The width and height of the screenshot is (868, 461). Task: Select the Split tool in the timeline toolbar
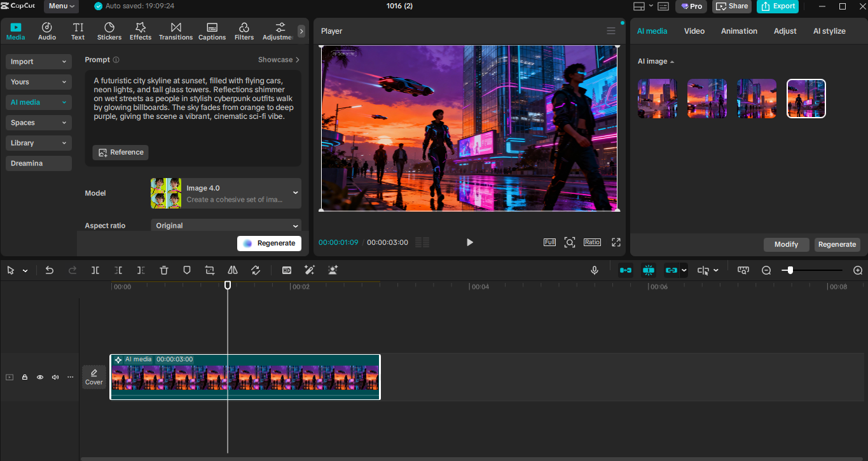point(95,270)
